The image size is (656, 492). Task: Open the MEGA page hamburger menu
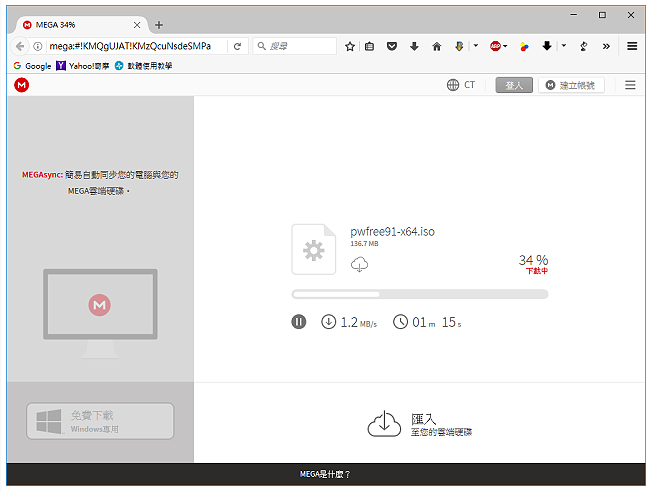[630, 85]
